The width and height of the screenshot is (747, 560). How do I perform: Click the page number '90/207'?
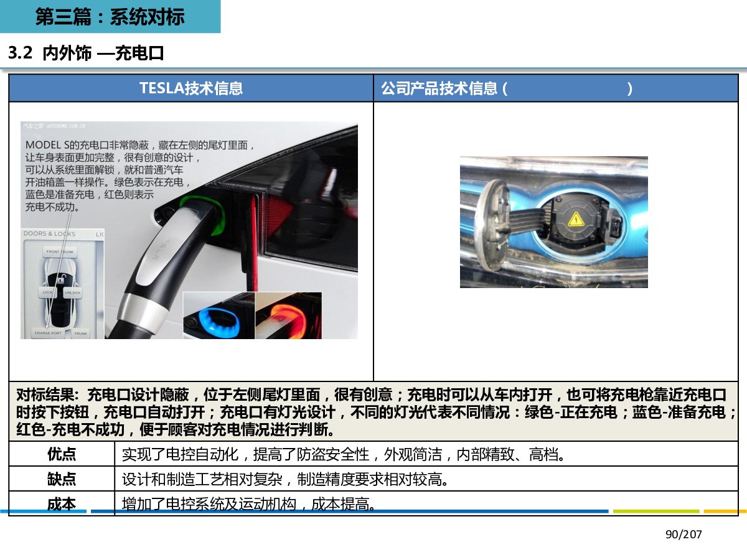click(684, 534)
